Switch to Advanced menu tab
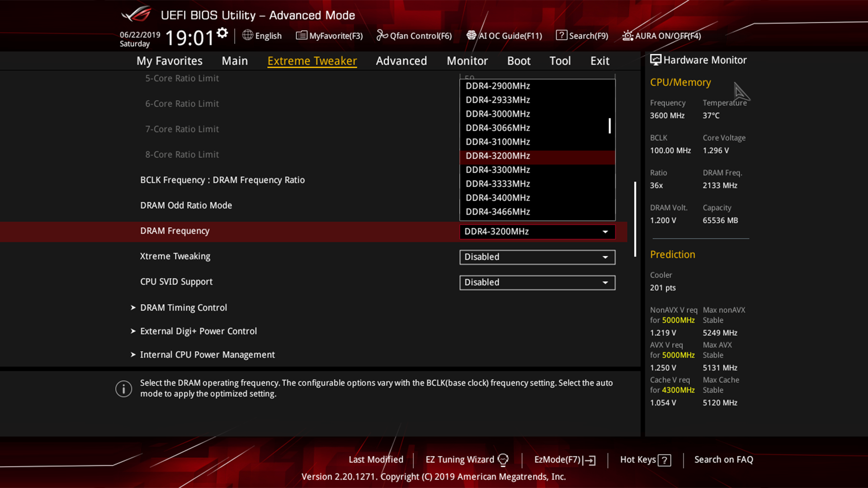The width and height of the screenshot is (868, 488). 401,60
